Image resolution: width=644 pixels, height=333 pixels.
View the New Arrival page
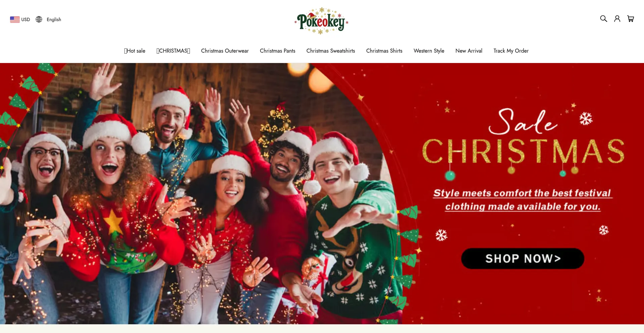[x=469, y=51]
